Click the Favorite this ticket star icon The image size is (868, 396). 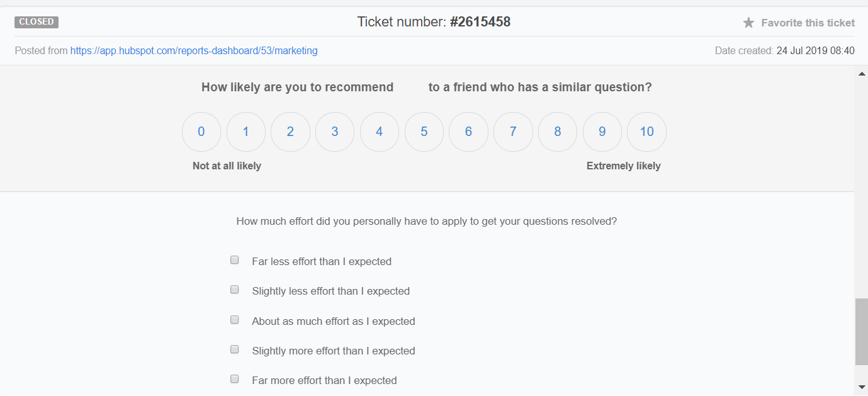tap(748, 23)
